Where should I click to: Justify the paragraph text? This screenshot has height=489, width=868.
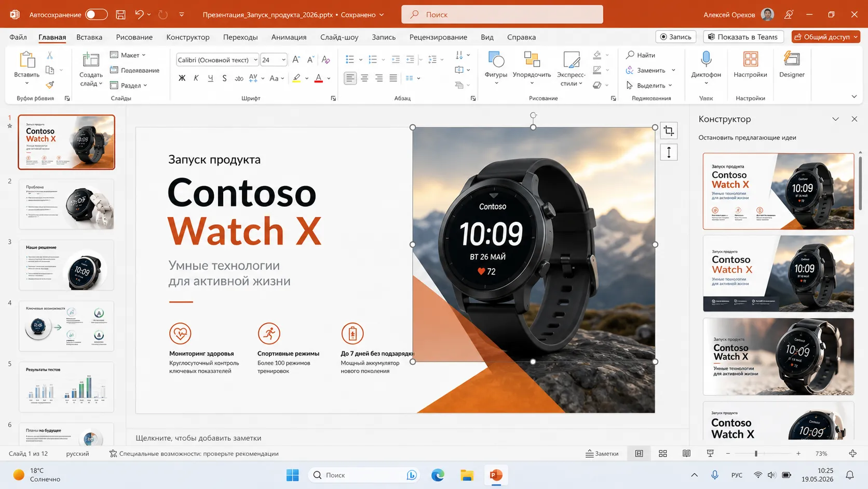(394, 78)
